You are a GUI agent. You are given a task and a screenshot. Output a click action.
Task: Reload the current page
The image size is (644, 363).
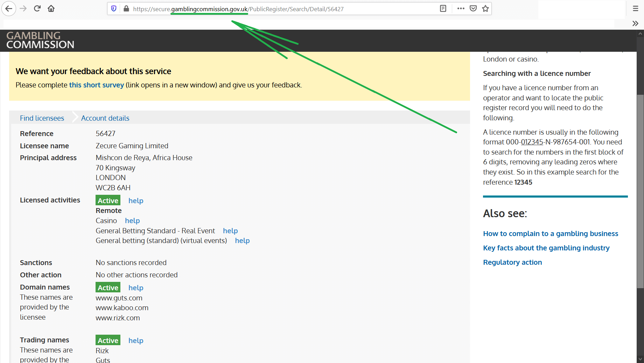coord(37,9)
